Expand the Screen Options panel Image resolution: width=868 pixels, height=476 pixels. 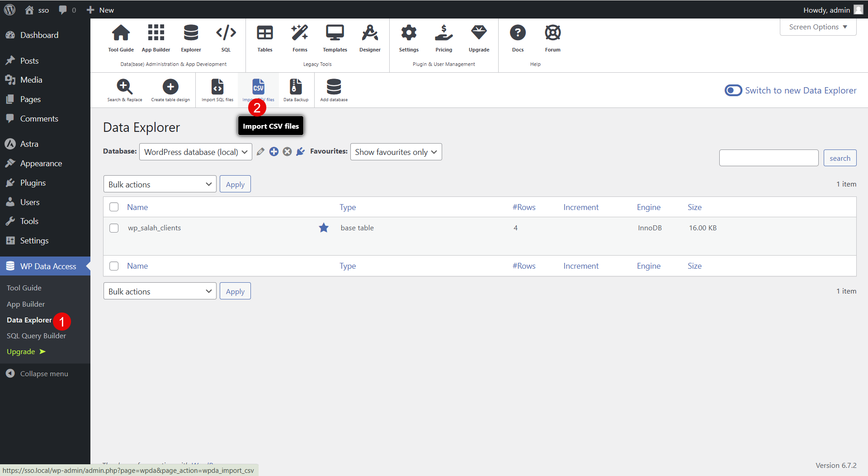[818, 27]
